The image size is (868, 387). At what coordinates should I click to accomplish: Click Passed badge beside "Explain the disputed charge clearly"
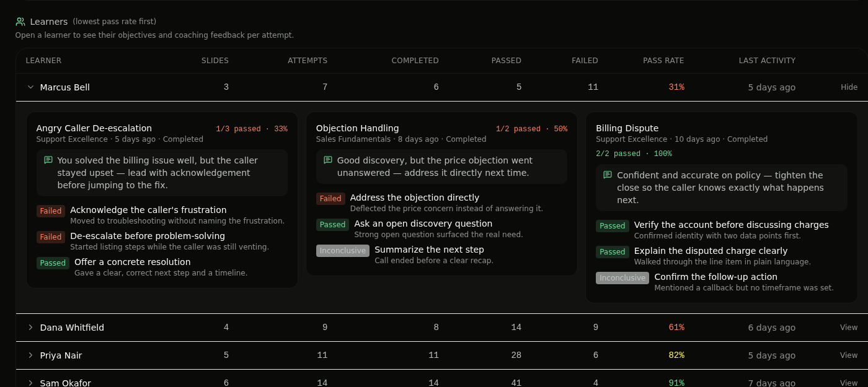[613, 252]
